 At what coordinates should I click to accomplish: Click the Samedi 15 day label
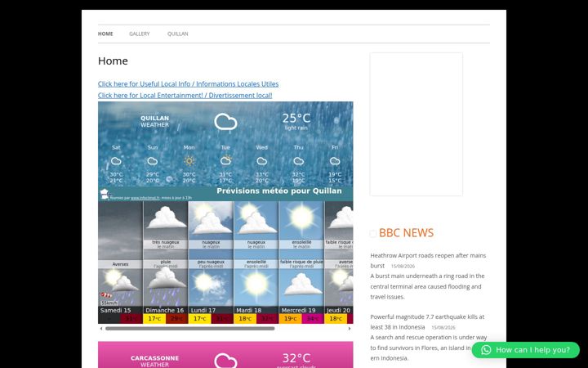coord(115,311)
